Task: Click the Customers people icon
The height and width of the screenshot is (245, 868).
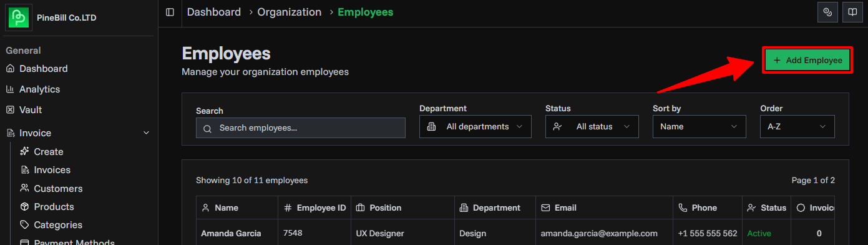Action: pos(25,188)
